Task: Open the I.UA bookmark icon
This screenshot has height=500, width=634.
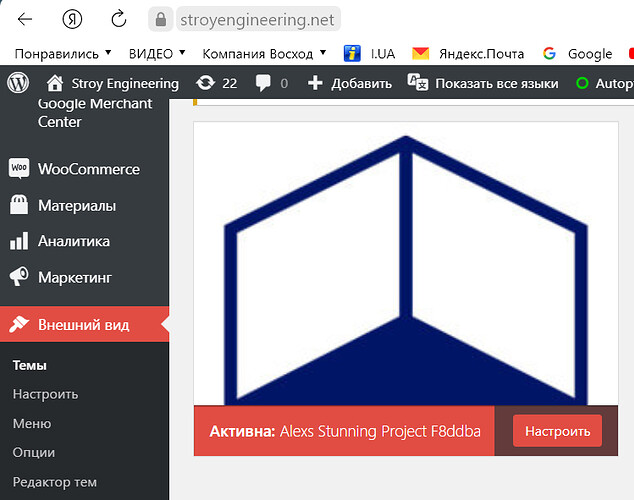Action: [352, 53]
